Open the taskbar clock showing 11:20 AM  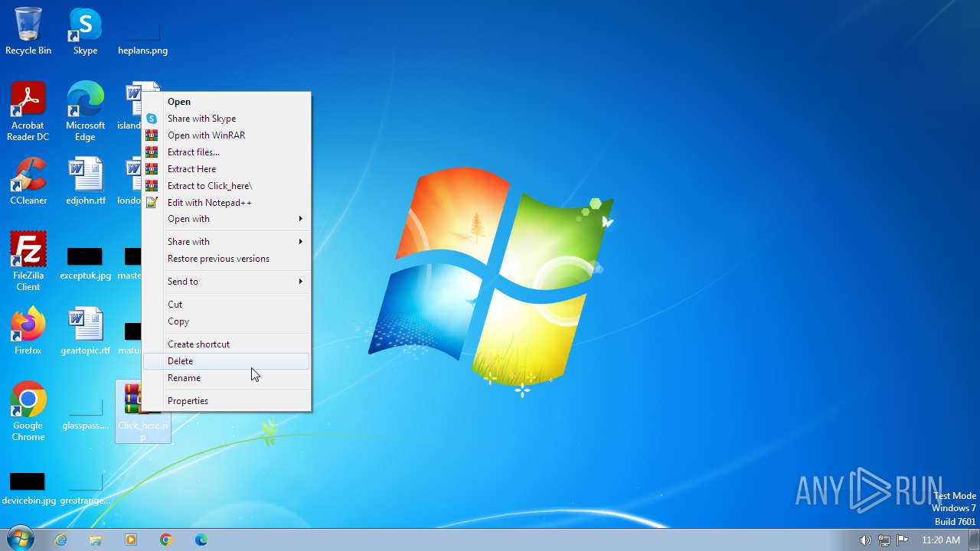click(x=940, y=540)
